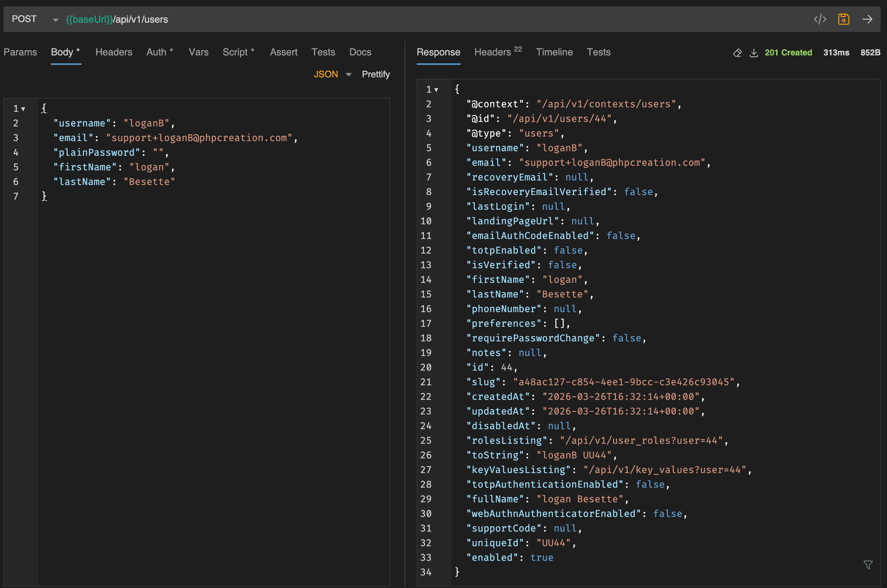This screenshot has width=887, height=588.
Task: Go to the Assert tab
Action: pos(284,52)
